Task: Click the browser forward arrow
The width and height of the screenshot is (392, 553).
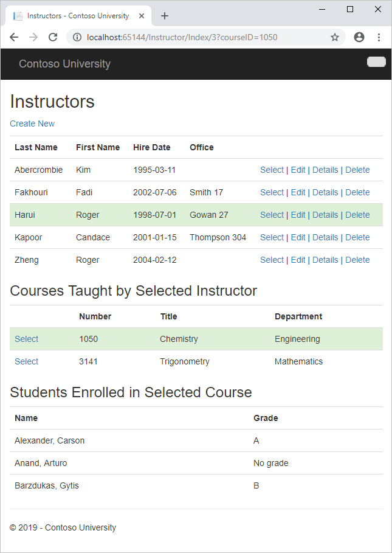Action: click(33, 37)
